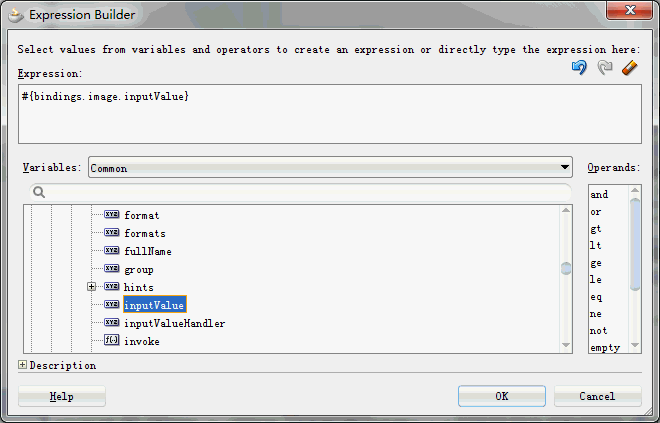Click the redo arrow icon
The width and height of the screenshot is (660, 423).
603,68
